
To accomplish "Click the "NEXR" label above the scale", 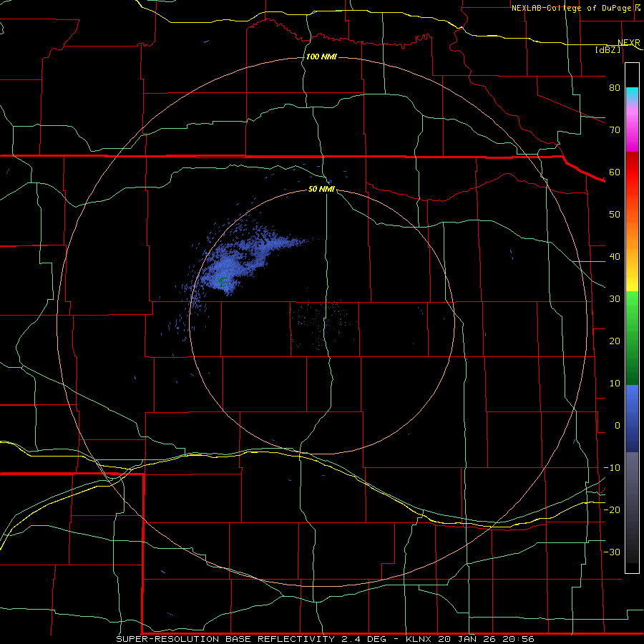I will coord(628,43).
